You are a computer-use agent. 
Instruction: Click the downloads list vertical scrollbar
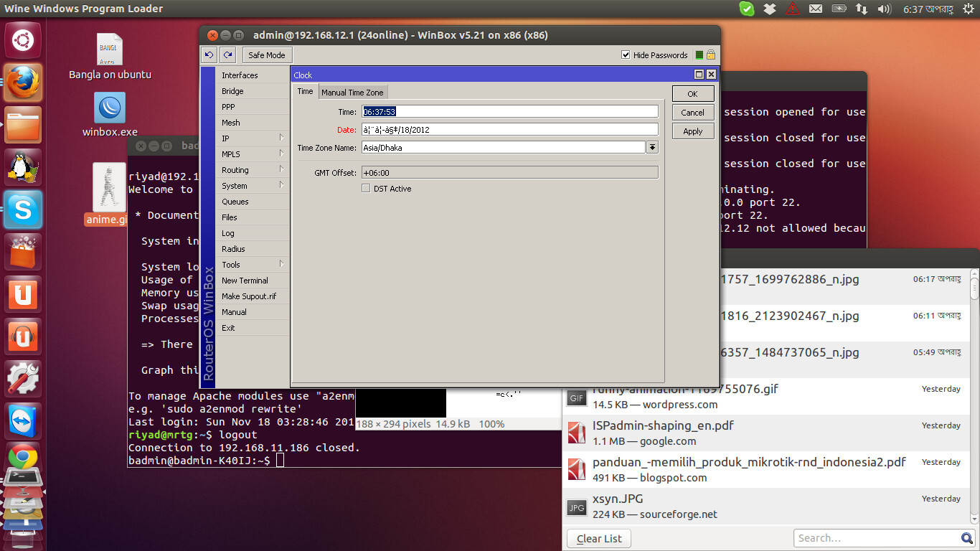974,398
